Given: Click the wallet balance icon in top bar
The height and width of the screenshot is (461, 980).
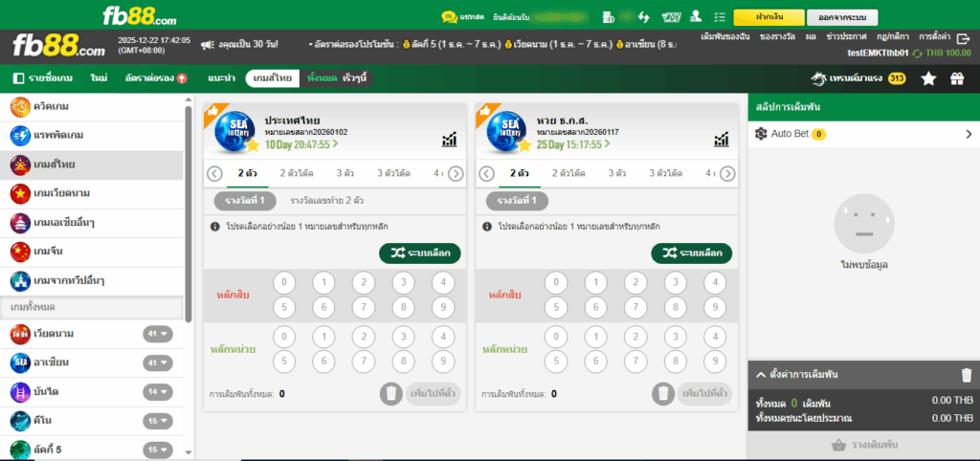Looking at the screenshot, I should click(x=608, y=17).
